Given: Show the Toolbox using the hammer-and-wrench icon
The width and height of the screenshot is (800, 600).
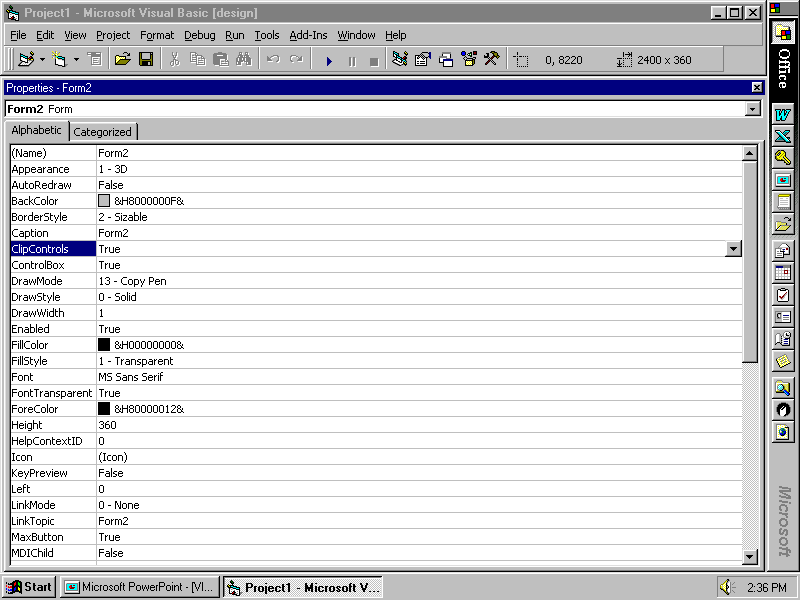Looking at the screenshot, I should [x=492, y=59].
